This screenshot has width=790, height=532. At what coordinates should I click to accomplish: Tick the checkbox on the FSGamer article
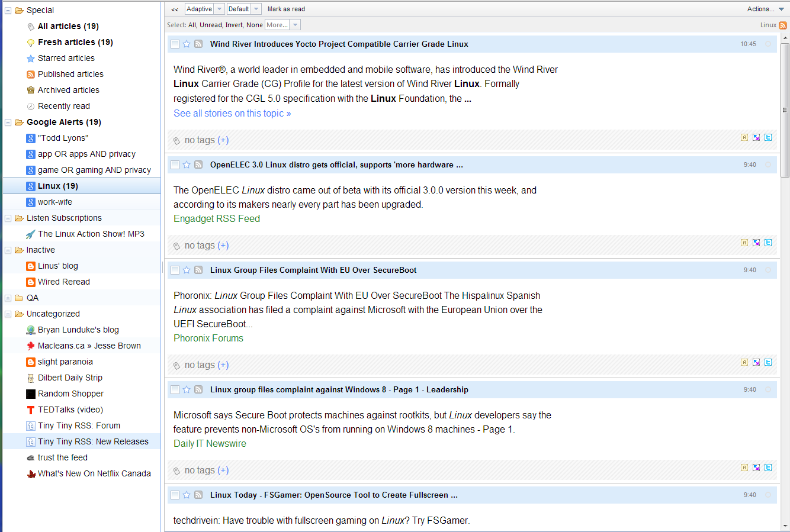(175, 495)
